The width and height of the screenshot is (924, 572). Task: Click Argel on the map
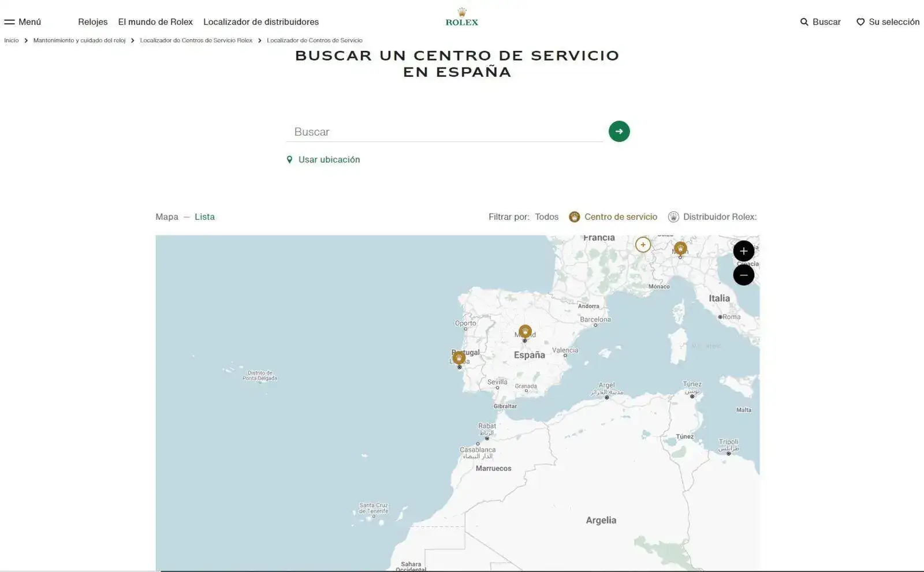pos(607,385)
